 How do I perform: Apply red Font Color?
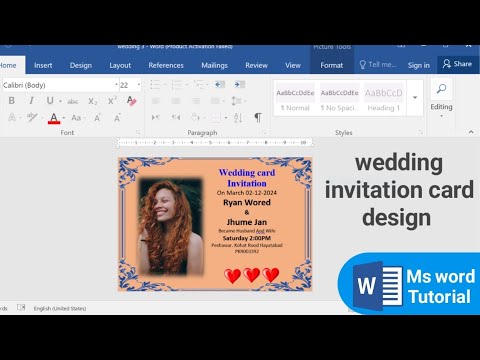click(x=54, y=118)
